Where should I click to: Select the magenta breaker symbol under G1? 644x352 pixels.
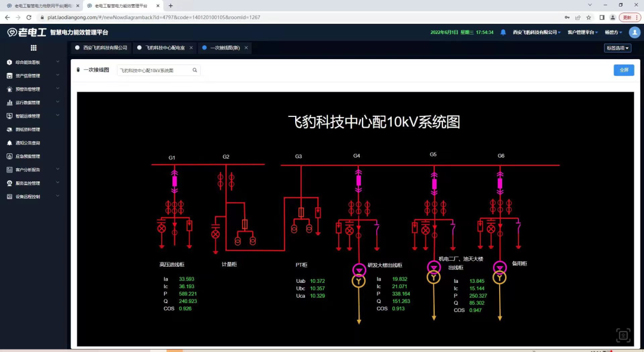pyautogui.click(x=175, y=181)
